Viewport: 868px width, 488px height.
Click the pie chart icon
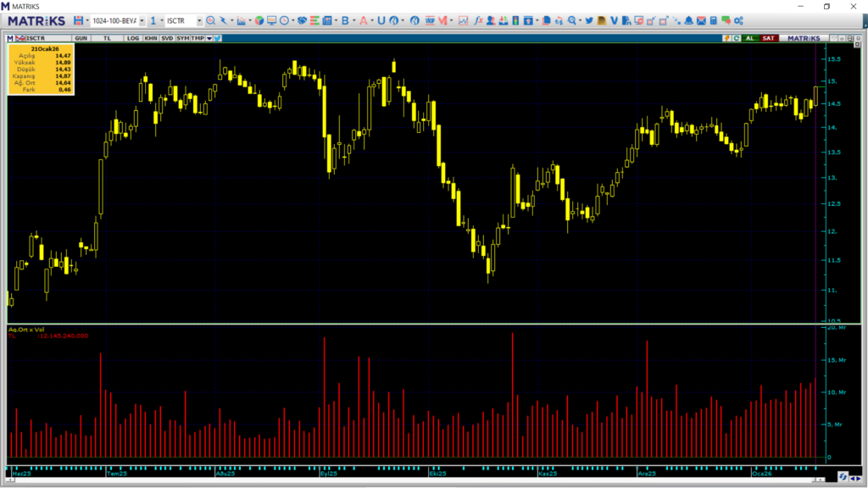click(259, 20)
